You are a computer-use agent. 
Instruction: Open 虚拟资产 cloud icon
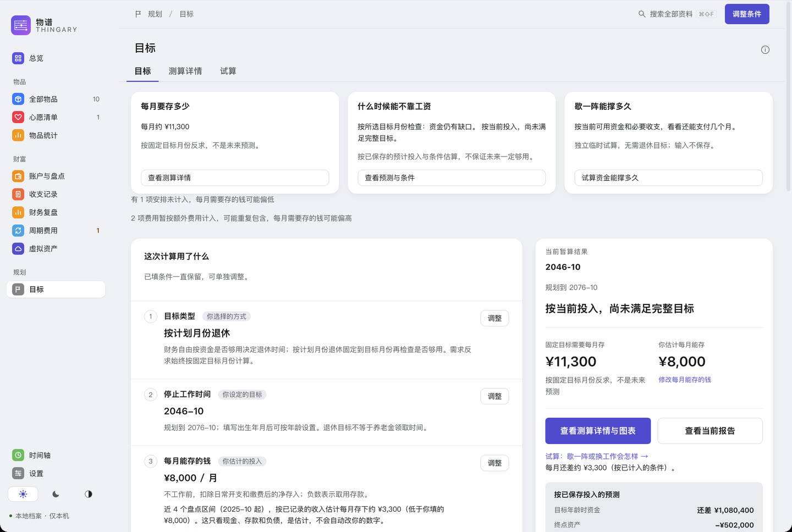[x=18, y=249]
